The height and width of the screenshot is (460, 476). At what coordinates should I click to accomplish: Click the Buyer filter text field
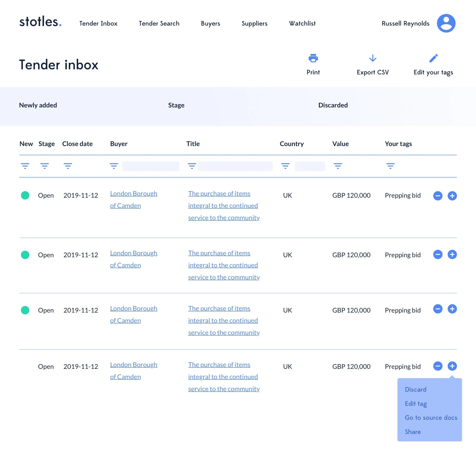coord(151,166)
